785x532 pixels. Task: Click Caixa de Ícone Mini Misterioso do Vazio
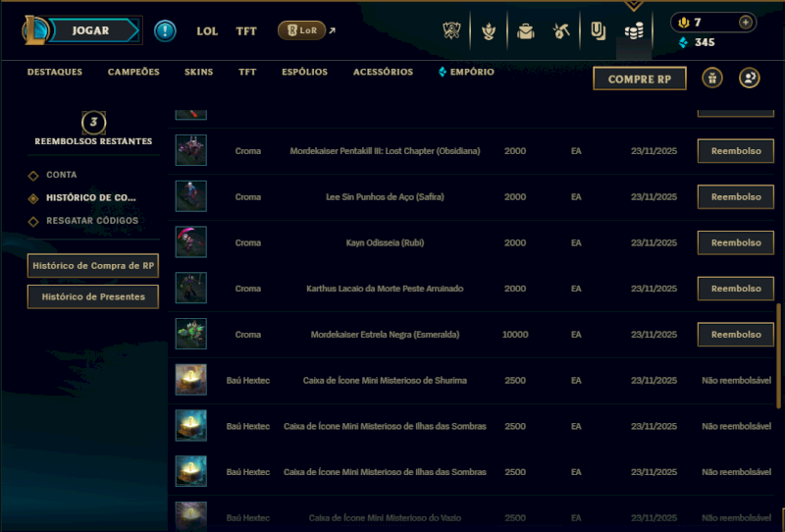pyautogui.click(x=385, y=518)
